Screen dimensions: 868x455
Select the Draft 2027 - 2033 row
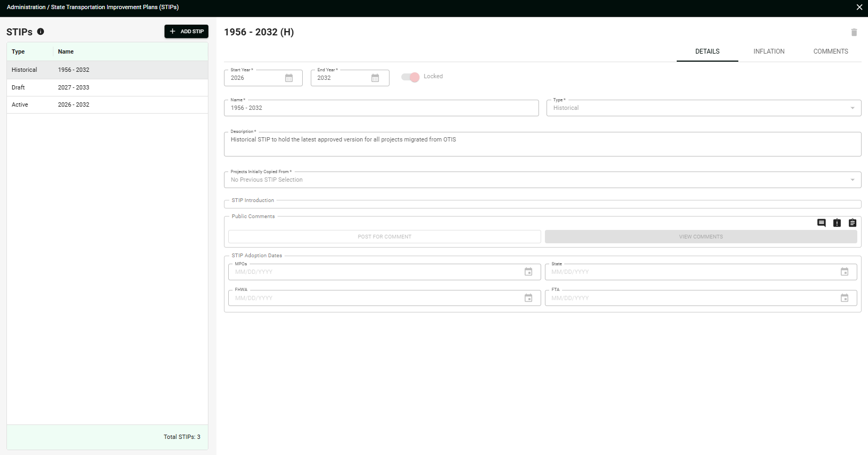point(107,87)
